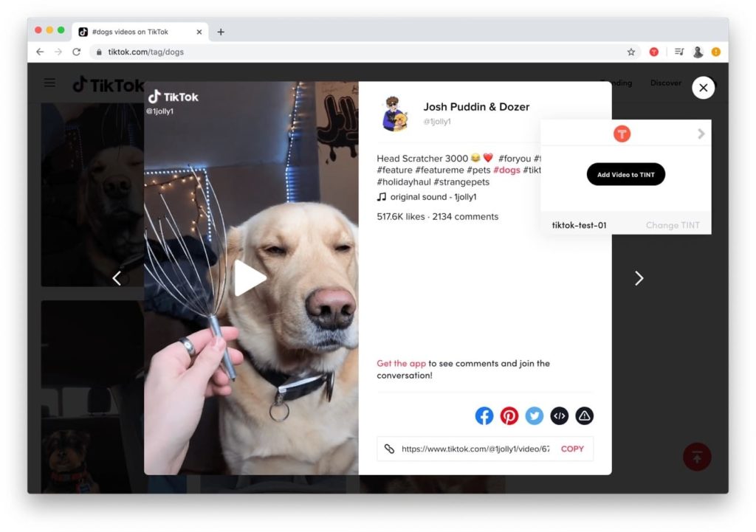Click TikTok logo in page header
Viewport: 756px width, 532px height.
click(108, 85)
